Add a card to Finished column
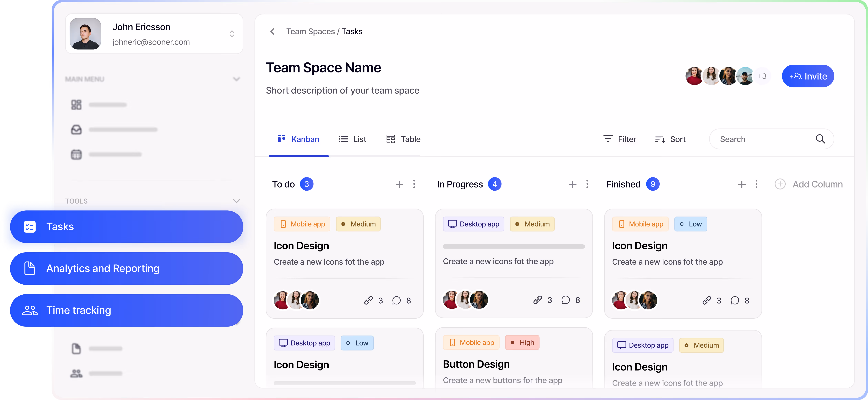 [742, 184]
